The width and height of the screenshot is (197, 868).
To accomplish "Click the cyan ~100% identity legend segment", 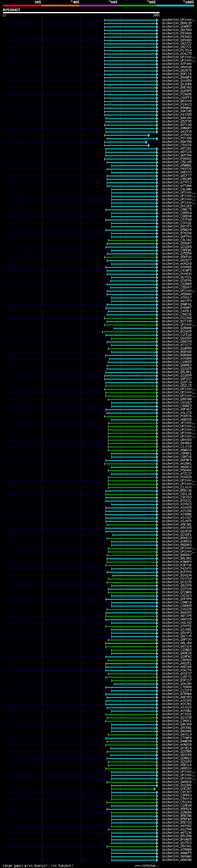I will pos(175,6).
